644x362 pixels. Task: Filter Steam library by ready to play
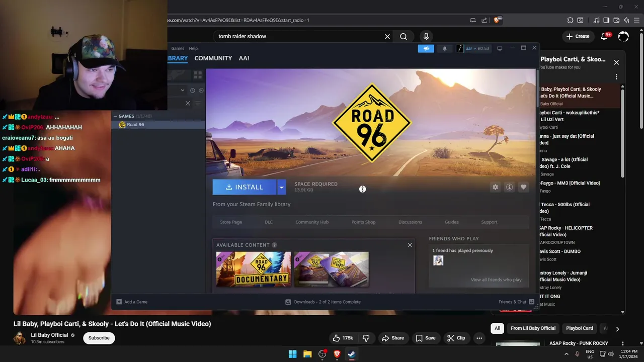click(x=201, y=90)
